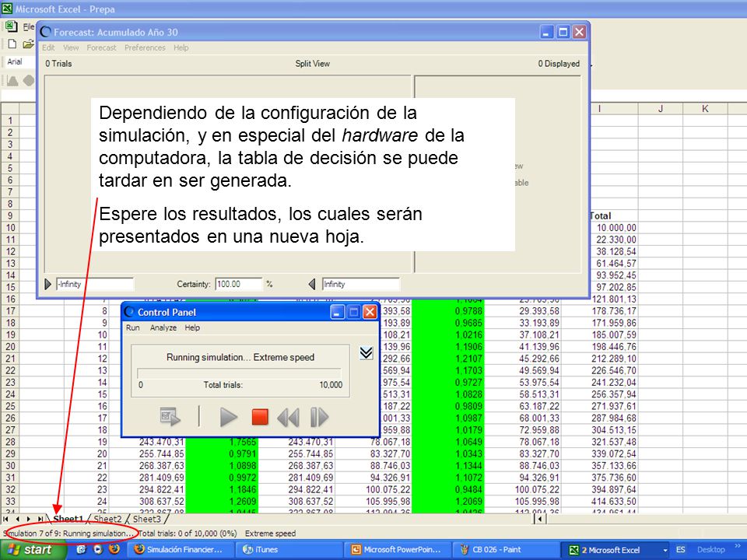This screenshot has height=560, width=747.
Task: Switch to Sheet2 tab
Action: pos(107,519)
